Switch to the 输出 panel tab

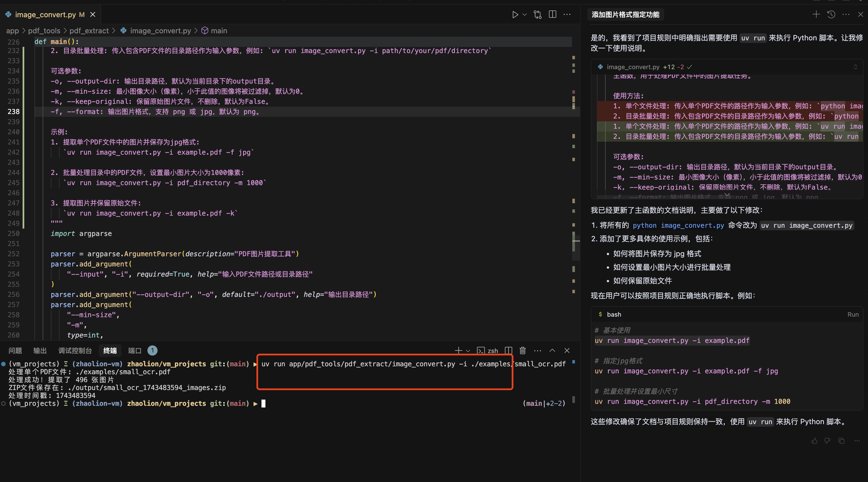(x=40, y=351)
